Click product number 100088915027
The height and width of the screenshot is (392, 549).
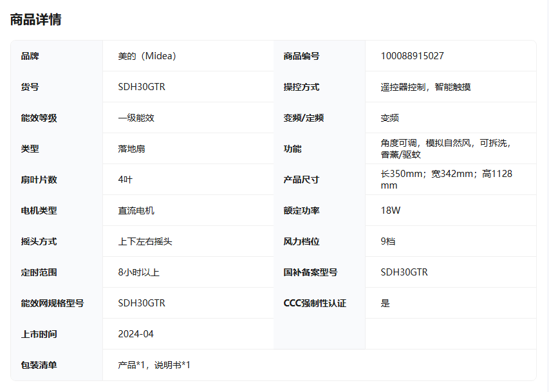(x=412, y=56)
